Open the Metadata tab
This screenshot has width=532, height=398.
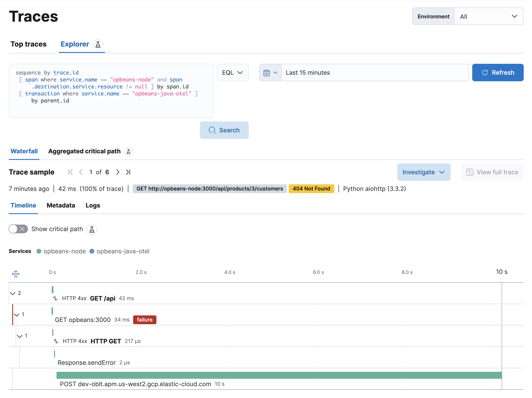(61, 205)
